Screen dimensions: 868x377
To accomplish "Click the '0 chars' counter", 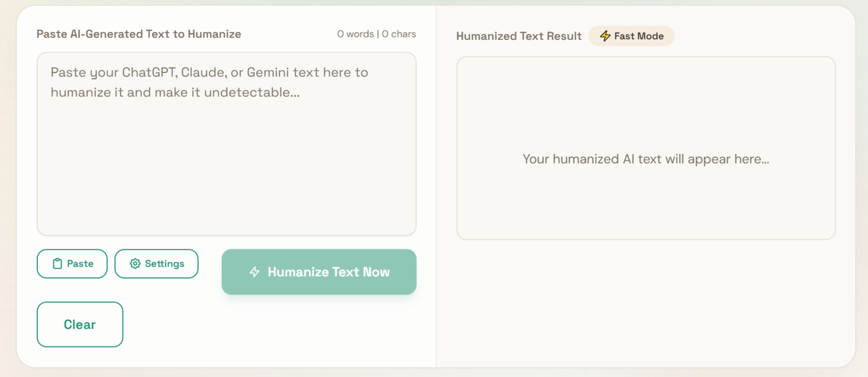I will [x=399, y=34].
